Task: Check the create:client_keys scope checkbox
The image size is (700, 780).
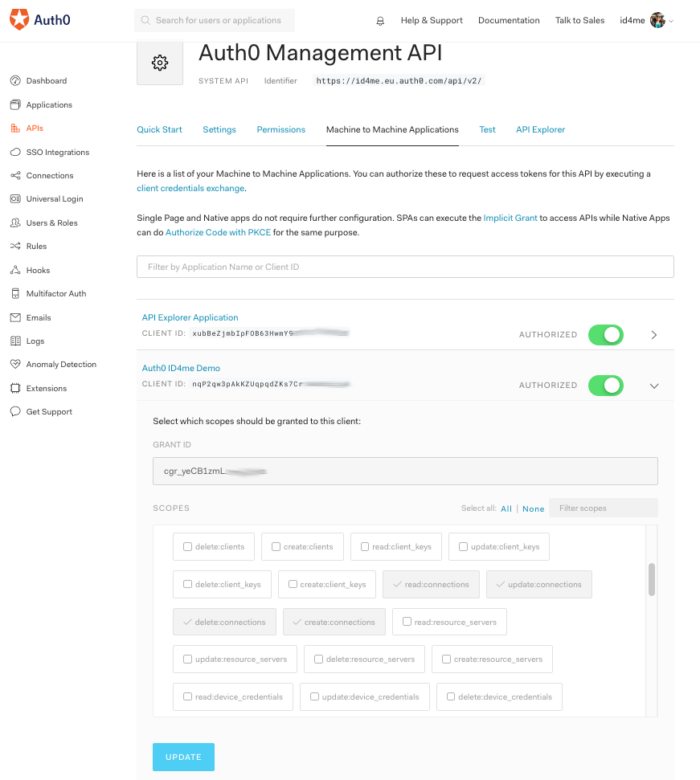Action: 293,584
